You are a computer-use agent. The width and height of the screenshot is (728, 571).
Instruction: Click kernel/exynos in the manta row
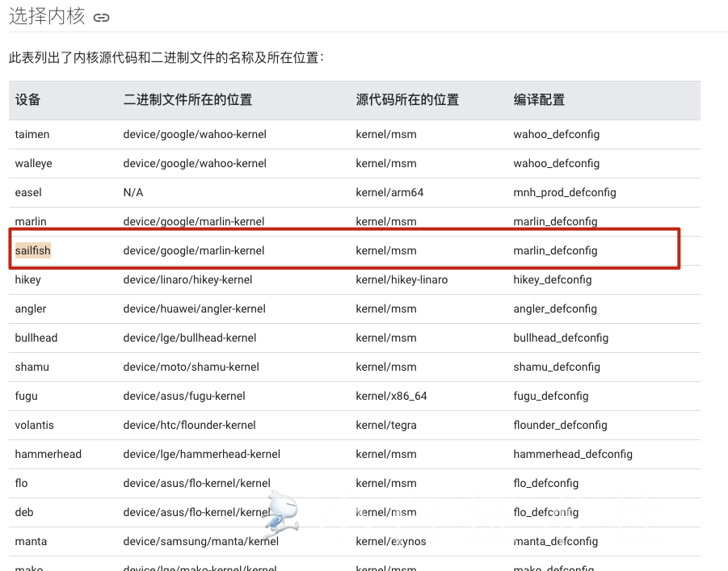point(390,541)
